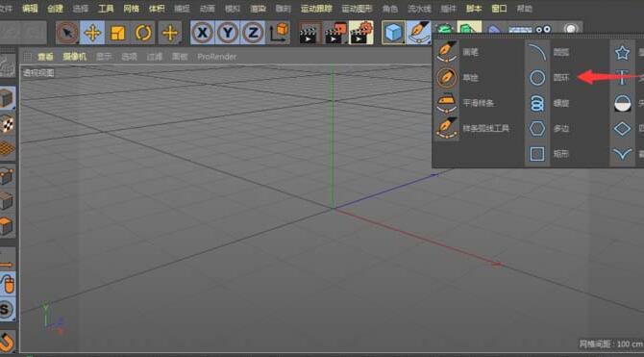
Task: Open the viewport 查看 View menu
Action: (x=45, y=57)
